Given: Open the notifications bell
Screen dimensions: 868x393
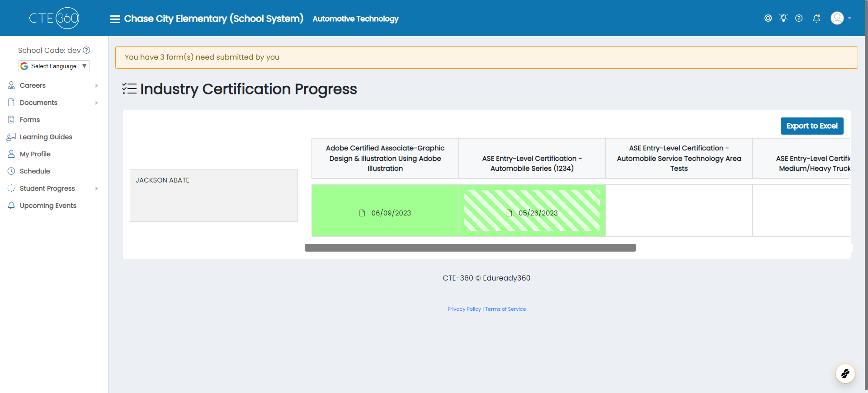Looking at the screenshot, I should pyautogui.click(x=816, y=19).
